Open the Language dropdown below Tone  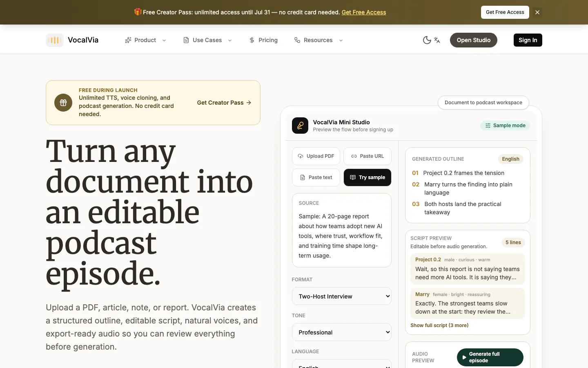pos(342,364)
